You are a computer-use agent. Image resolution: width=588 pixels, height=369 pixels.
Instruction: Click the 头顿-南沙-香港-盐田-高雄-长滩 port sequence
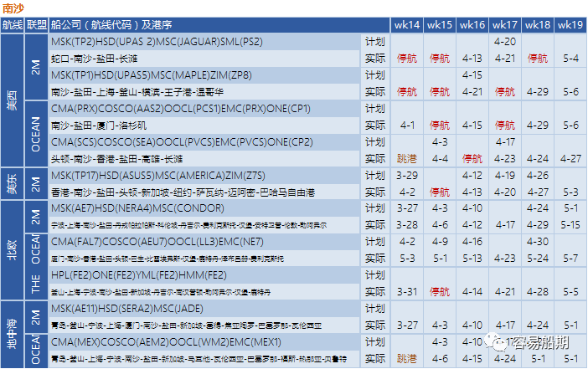coord(116,159)
